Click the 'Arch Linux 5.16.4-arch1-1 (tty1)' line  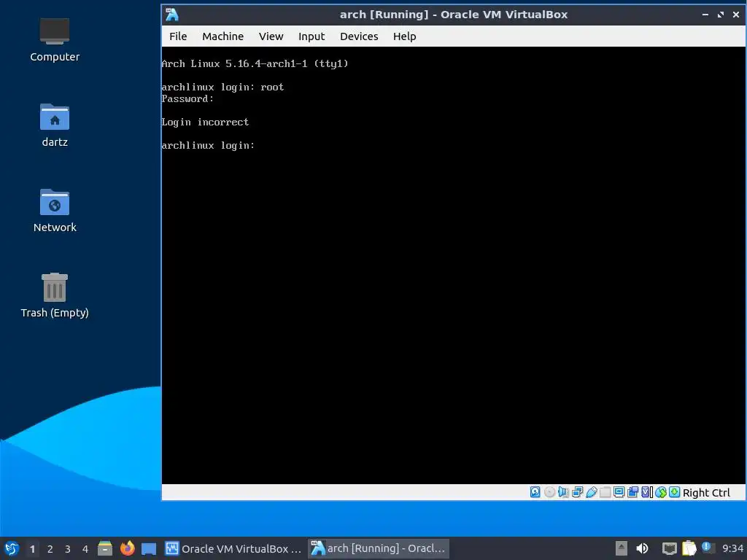255,63
